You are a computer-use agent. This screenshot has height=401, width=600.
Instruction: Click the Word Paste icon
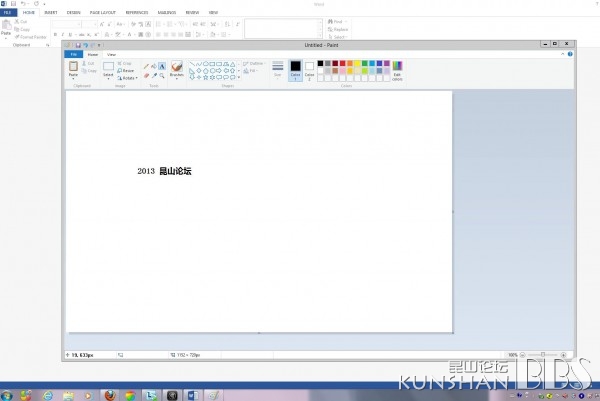(6, 25)
